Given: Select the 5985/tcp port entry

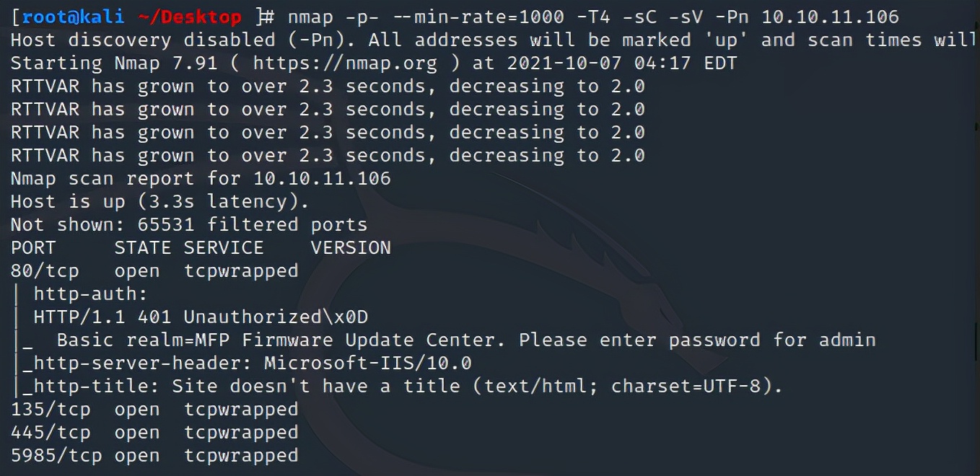Looking at the screenshot, I should point(56,455).
